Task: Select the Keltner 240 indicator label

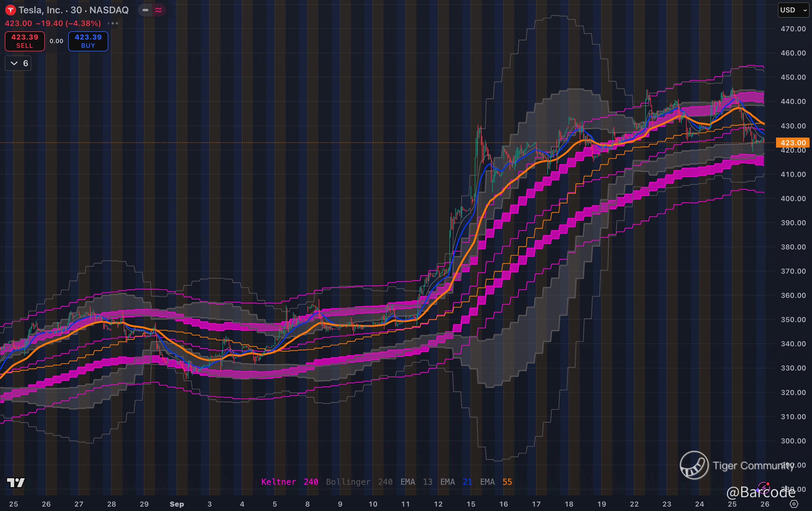Action: (289, 482)
